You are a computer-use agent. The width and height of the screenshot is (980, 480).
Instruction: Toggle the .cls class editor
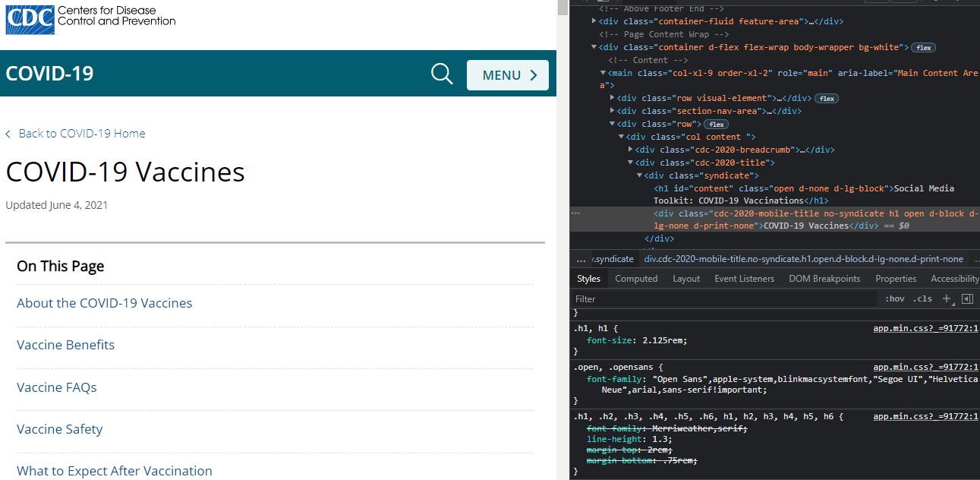922,299
